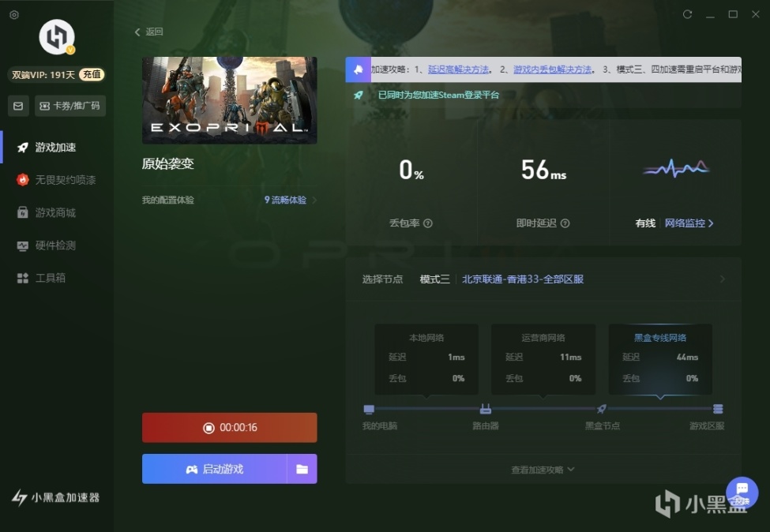Click the 无畏契约喷漆 flame icon
Viewport: 770px width, 532px height.
coord(23,180)
